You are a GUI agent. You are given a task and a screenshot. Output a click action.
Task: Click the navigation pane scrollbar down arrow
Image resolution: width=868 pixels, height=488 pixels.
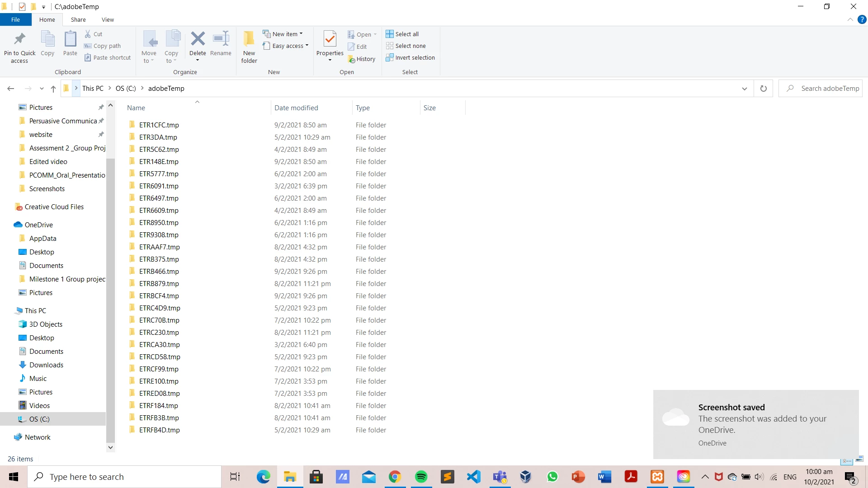(110, 447)
